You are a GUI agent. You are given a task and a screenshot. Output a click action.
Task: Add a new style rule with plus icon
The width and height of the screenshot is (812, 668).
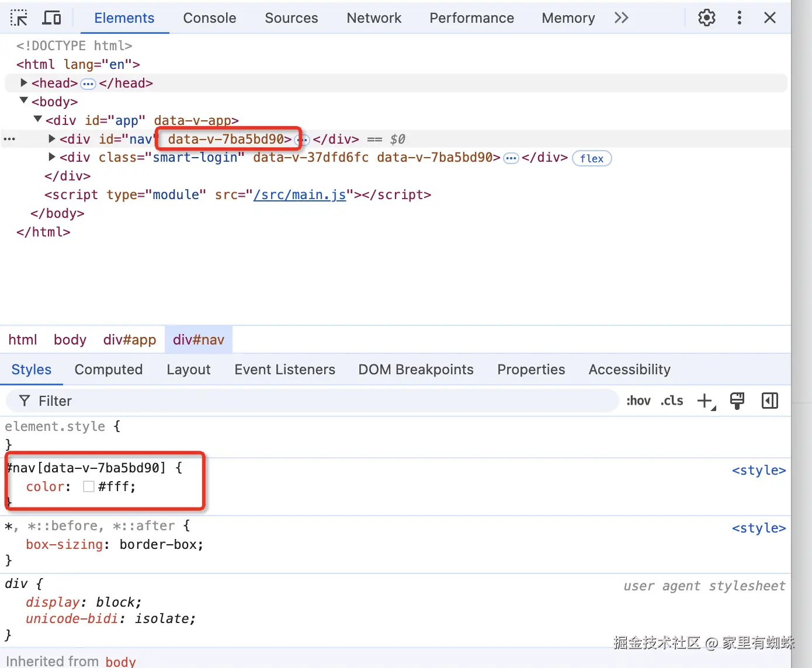point(706,401)
